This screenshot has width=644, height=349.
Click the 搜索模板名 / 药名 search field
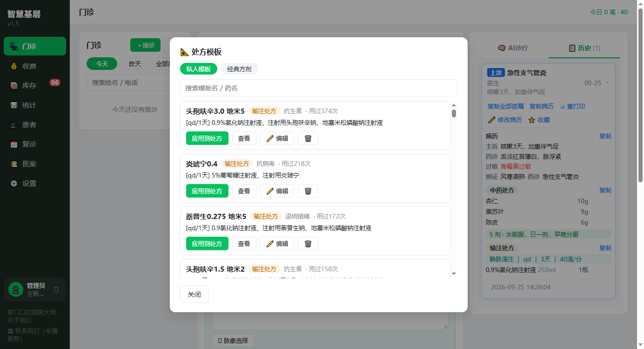click(x=319, y=88)
